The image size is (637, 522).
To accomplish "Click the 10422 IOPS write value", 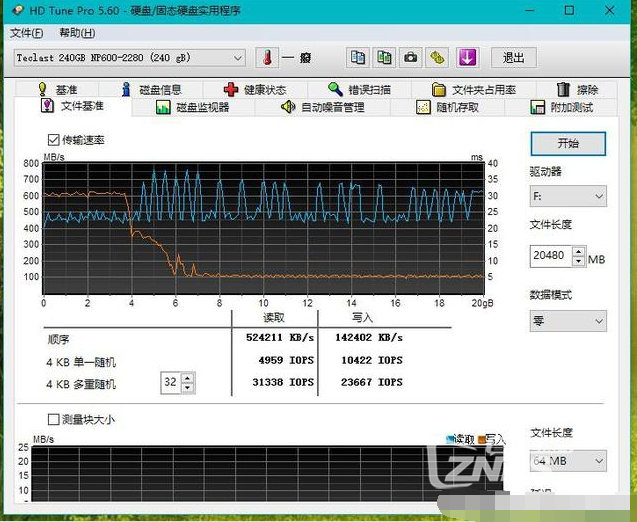I will 372,360.
